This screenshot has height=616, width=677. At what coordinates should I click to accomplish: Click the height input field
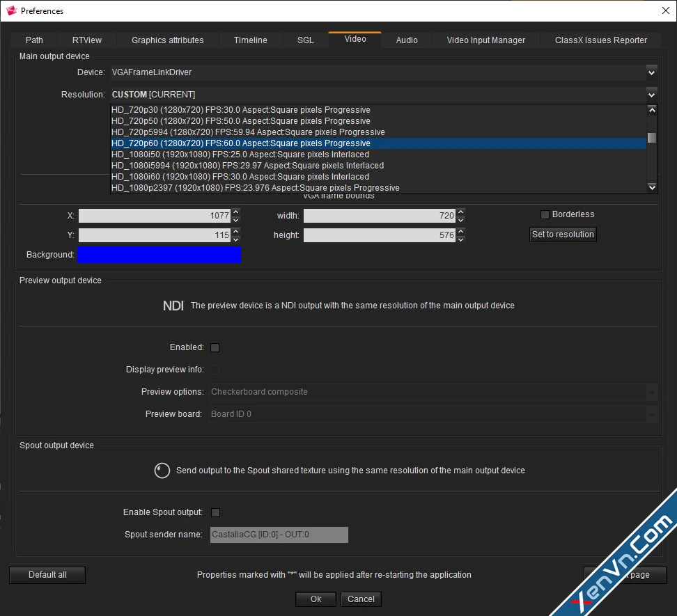pyautogui.click(x=380, y=235)
